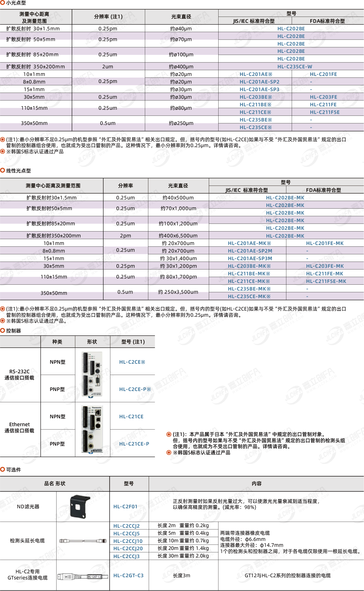Open the HL-C211CE※ model link
Image resolution: width=364 pixels, height=591 pixels.
[x=255, y=112]
